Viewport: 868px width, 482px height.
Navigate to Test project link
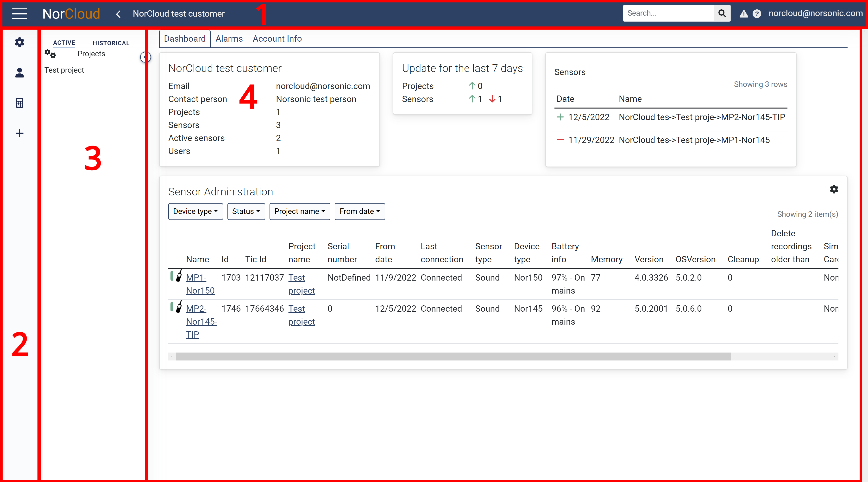pos(65,70)
